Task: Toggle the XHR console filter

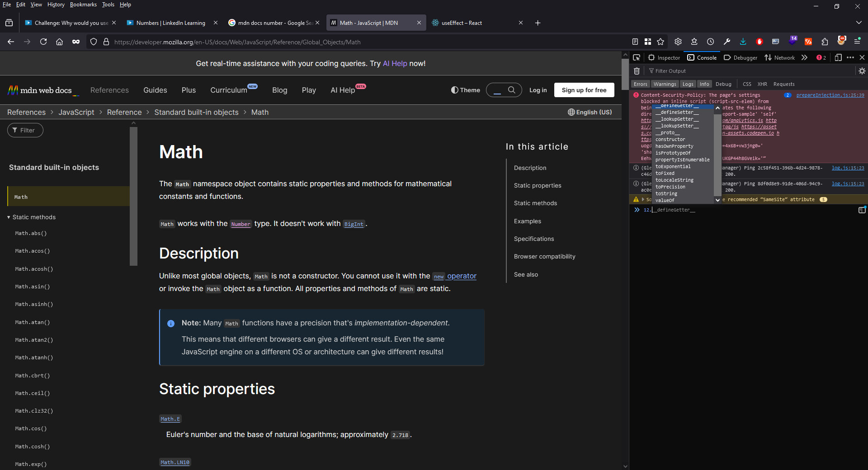Action: click(x=762, y=84)
